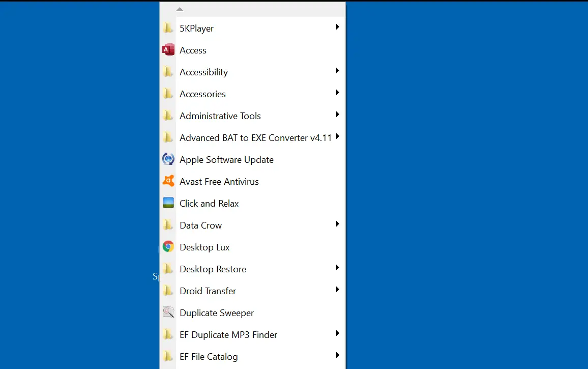Screen dimensions: 588x369
Task: Click the Data Crow folder icon
Action: click(168, 225)
